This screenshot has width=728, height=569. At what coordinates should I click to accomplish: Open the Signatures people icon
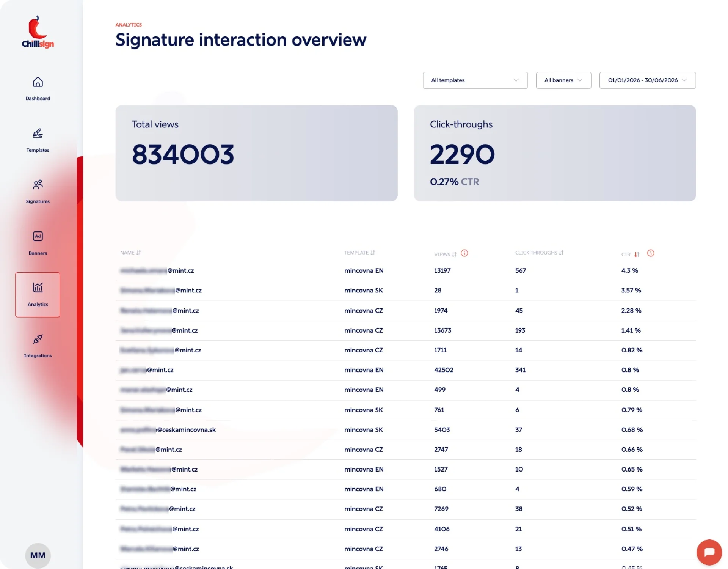pos(38,185)
